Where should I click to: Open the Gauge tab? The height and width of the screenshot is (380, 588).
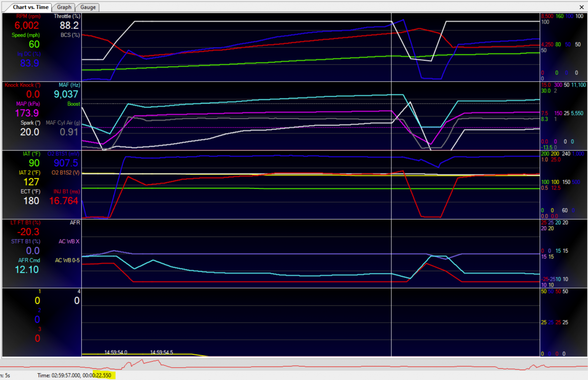click(88, 7)
